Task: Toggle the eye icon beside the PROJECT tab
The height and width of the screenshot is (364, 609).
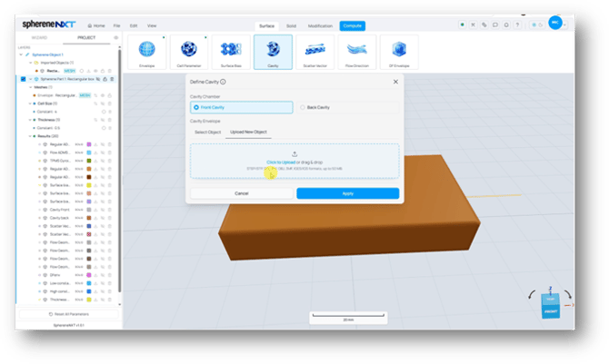Action: pos(115,37)
